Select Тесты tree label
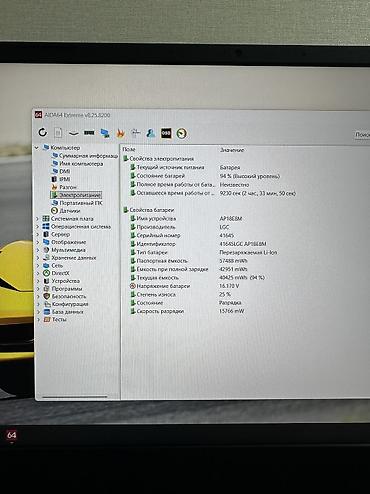 [59, 319]
